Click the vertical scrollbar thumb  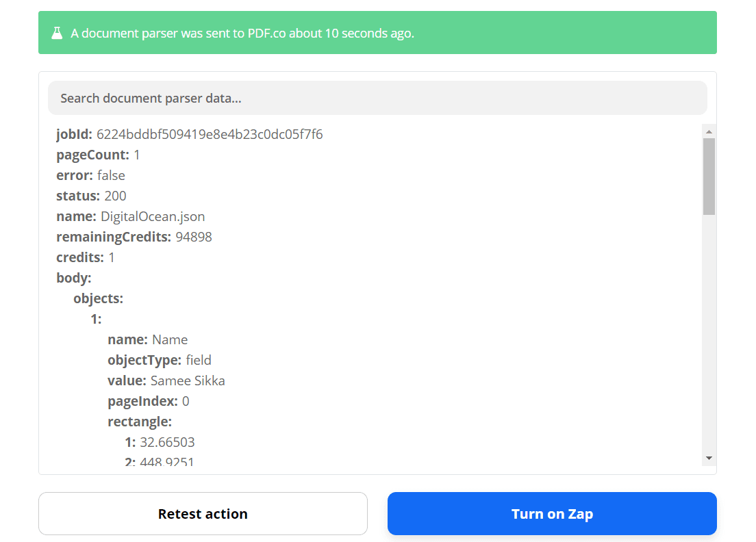pos(709,177)
